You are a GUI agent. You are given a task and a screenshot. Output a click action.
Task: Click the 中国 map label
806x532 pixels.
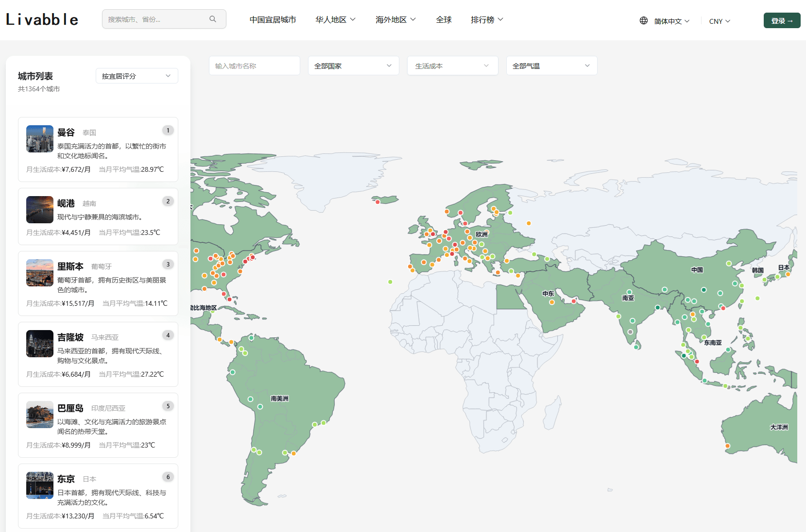[697, 270]
